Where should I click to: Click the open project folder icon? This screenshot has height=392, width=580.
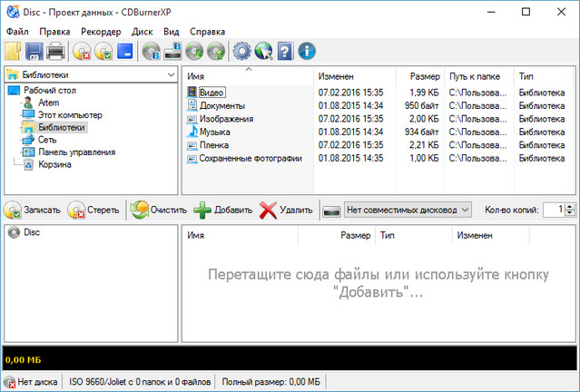click(14, 51)
